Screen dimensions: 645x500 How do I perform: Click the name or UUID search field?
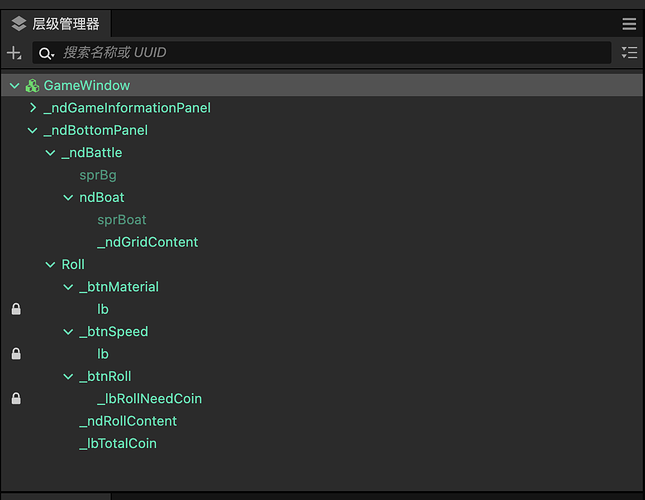330,53
